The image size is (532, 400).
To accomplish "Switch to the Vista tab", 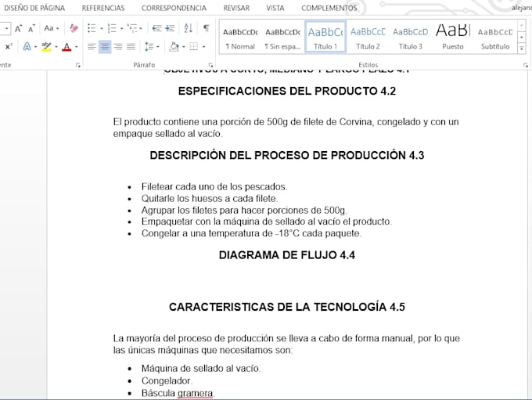I will point(275,8).
